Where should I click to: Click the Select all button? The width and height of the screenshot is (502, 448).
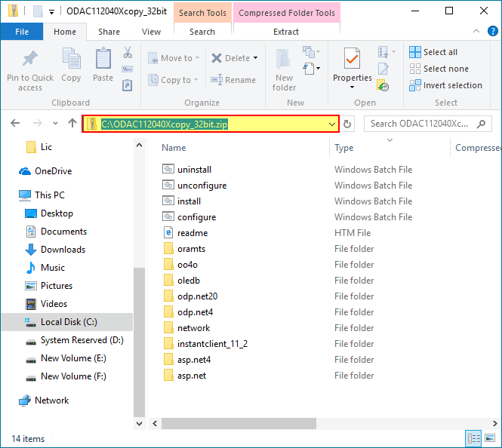click(x=433, y=52)
